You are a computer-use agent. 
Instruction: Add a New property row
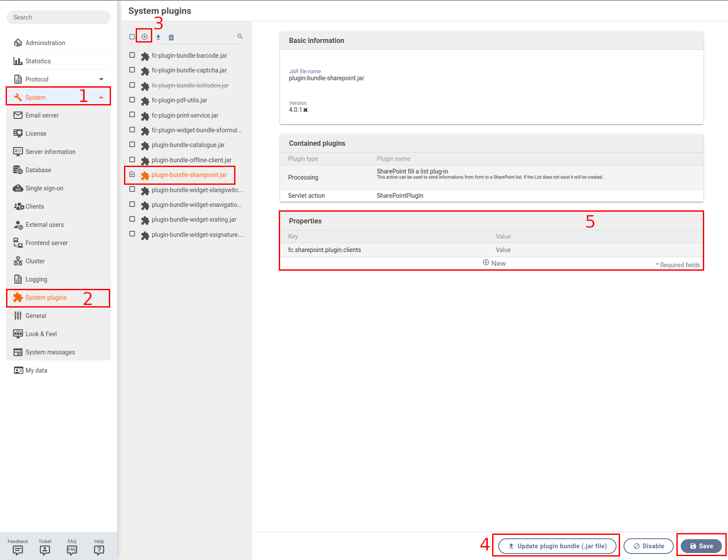[494, 263]
